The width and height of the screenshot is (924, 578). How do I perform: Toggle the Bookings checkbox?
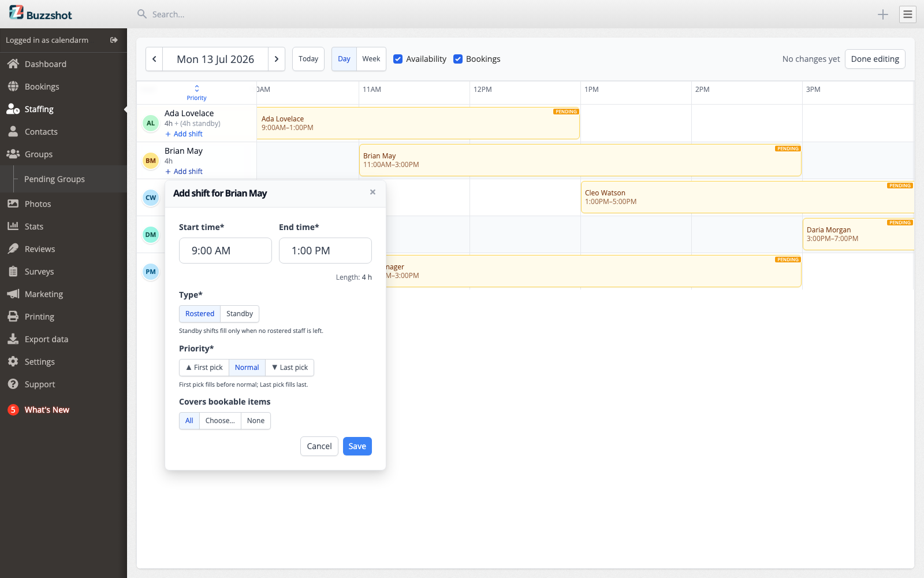458,59
